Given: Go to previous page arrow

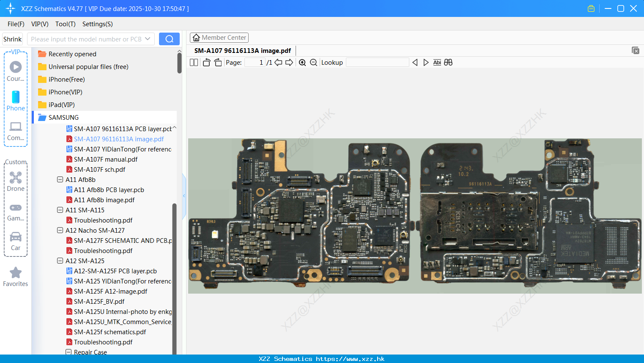Looking at the screenshot, I should point(278,63).
